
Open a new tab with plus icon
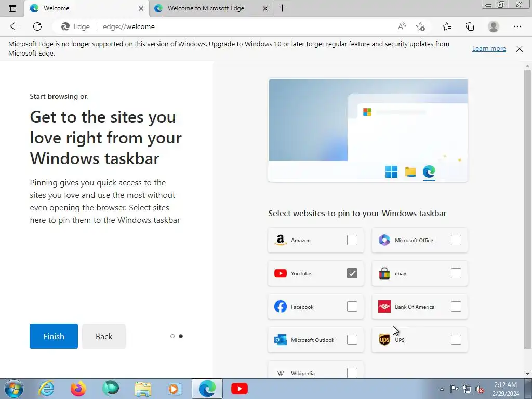(x=282, y=8)
